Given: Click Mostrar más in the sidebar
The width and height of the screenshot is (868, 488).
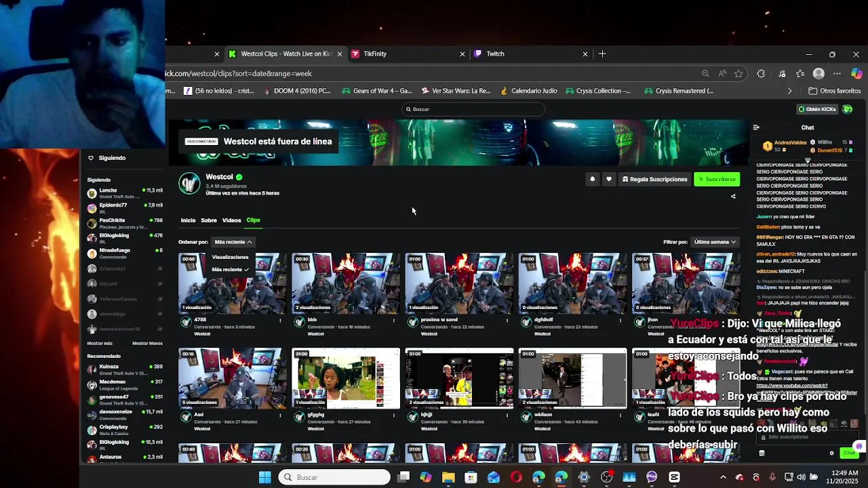Looking at the screenshot, I should click(x=100, y=344).
